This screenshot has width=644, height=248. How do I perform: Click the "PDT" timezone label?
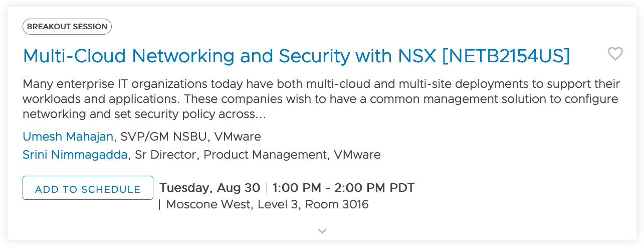(x=402, y=188)
